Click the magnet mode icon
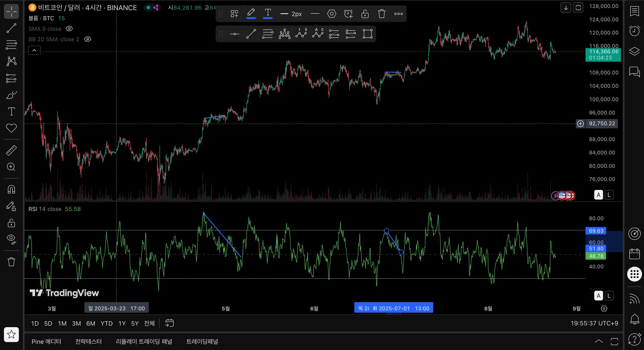644x350 pixels. tap(11, 190)
